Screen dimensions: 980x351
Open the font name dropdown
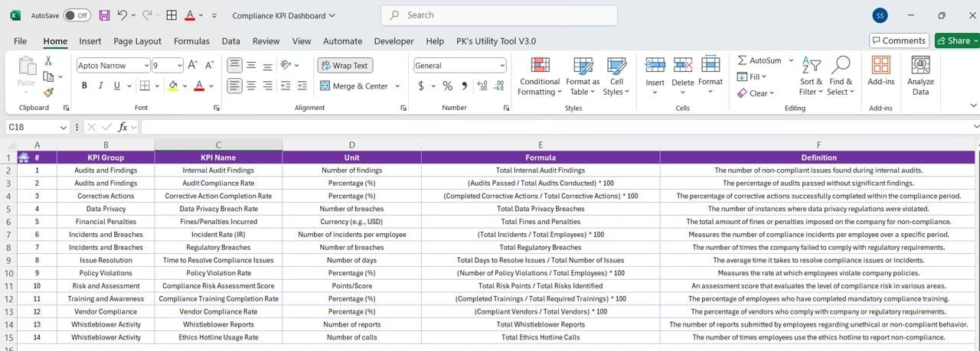pyautogui.click(x=145, y=66)
